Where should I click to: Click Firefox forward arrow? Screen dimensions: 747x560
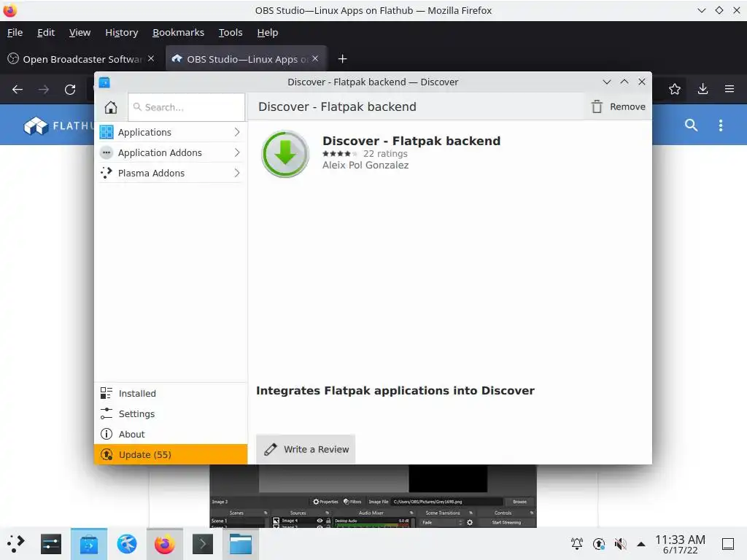[x=44, y=90]
